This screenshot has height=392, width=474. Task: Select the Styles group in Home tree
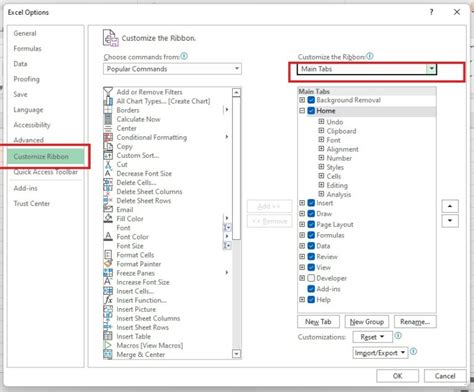(335, 167)
